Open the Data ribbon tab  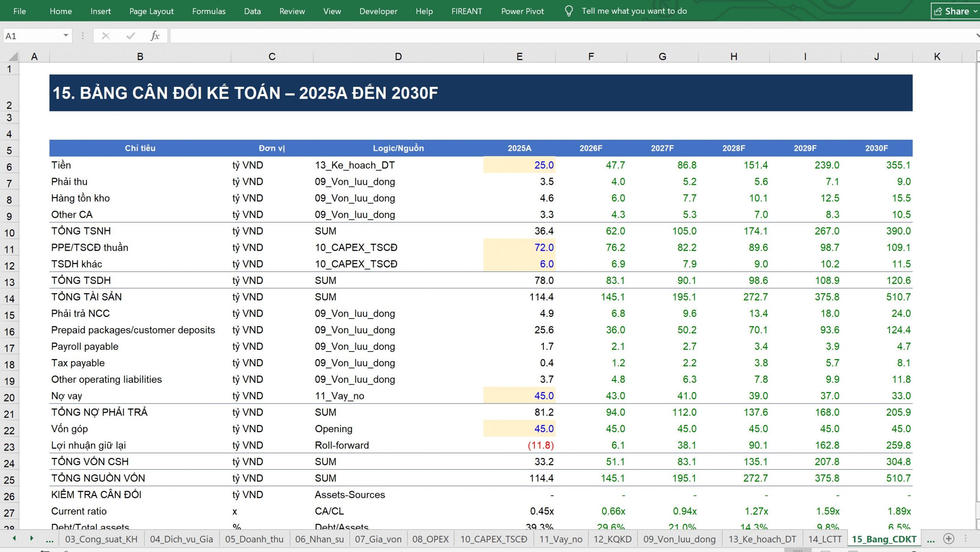(x=253, y=11)
